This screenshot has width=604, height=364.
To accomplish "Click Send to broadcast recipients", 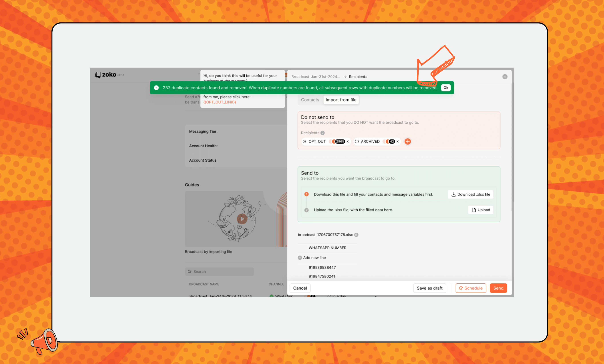I will 498,288.
